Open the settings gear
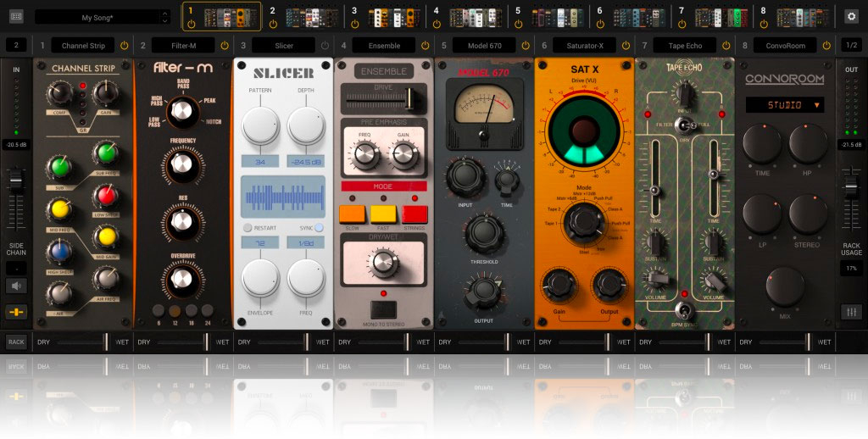Screen dimensions: 868x439 click(851, 16)
